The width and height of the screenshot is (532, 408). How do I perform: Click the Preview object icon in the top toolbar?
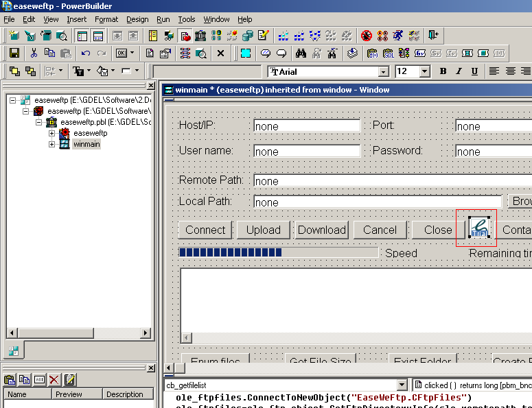62,36
